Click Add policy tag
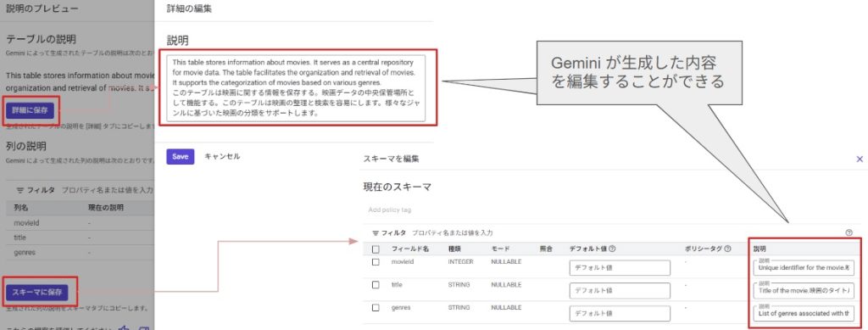 point(390,210)
